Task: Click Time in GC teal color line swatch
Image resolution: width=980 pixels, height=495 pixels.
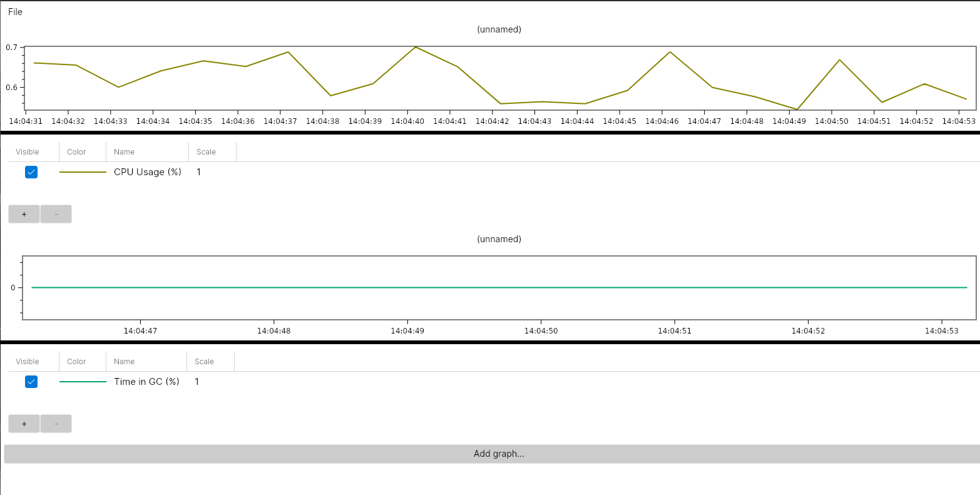Action: pyautogui.click(x=83, y=382)
